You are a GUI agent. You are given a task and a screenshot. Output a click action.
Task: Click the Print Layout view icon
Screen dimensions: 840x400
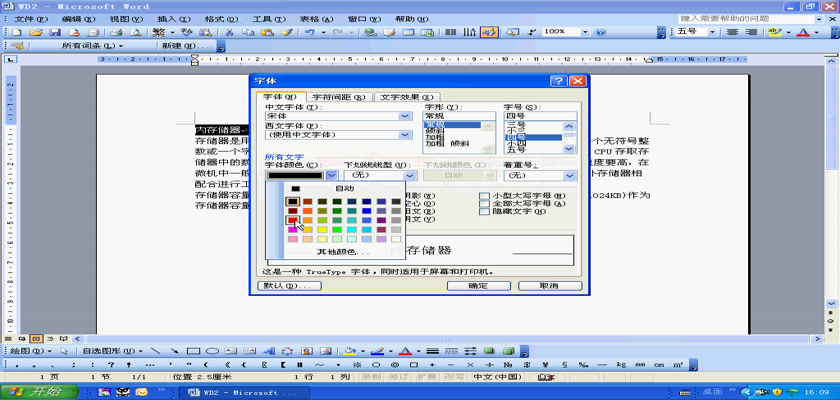pyautogui.click(x=36, y=339)
